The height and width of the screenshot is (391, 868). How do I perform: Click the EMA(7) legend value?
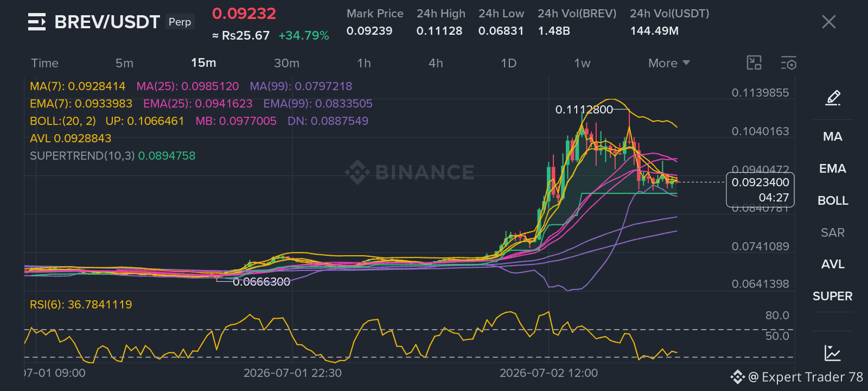[81, 103]
